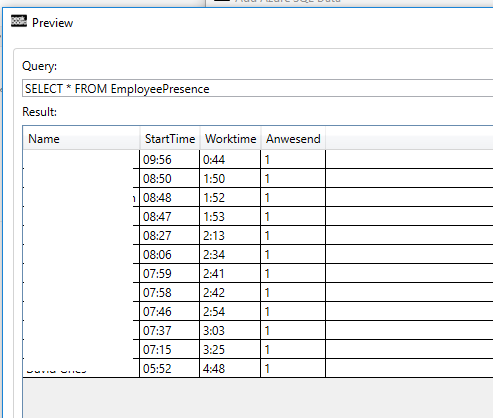The image size is (493, 418).
Task: Click the Worktime value 2:13
Action: point(214,236)
